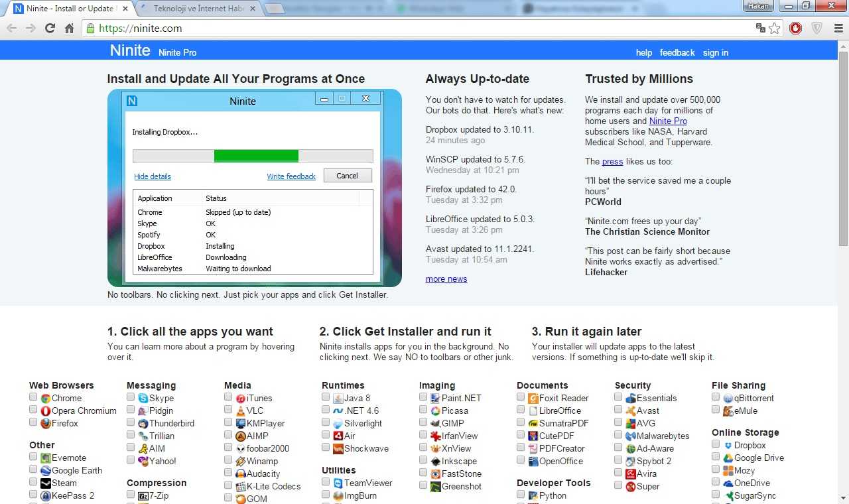The height and width of the screenshot is (504, 849).
Task: Check the eMule checkbox
Action: tap(716, 410)
